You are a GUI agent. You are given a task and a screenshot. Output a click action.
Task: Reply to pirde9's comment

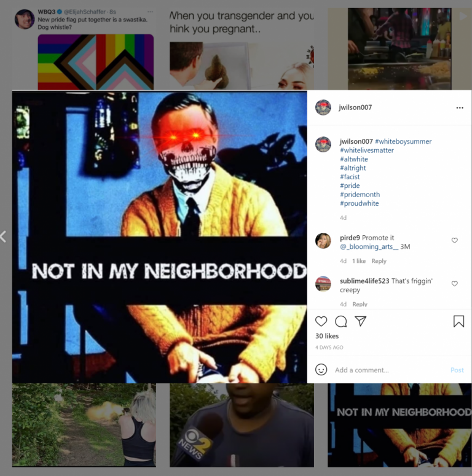pyautogui.click(x=379, y=261)
